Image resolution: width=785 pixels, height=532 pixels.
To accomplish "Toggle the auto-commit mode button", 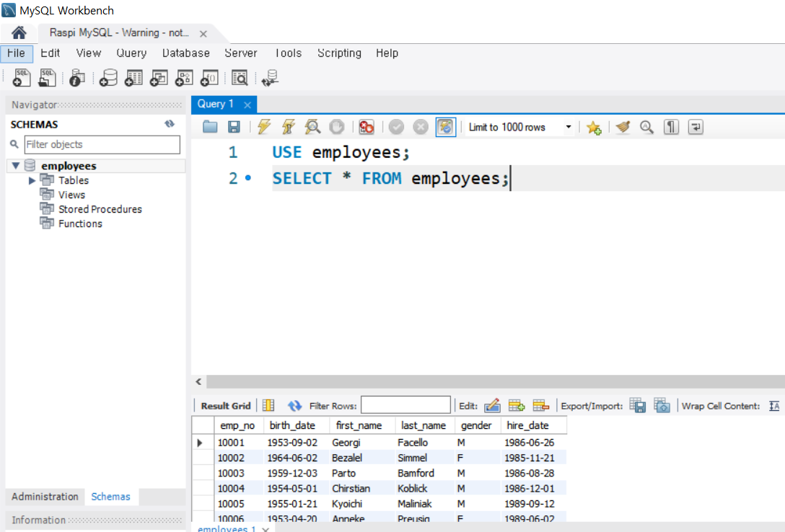I will [x=446, y=127].
